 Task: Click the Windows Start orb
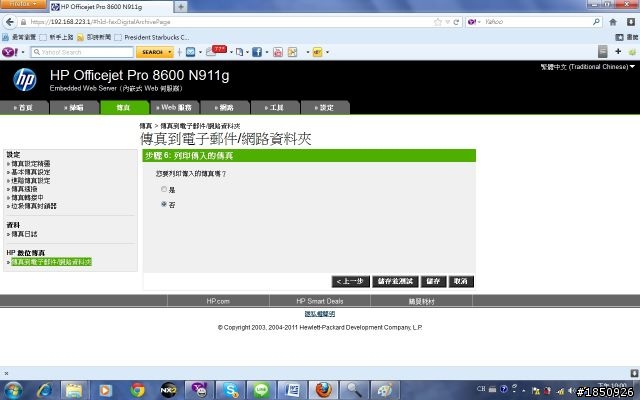coord(14,391)
